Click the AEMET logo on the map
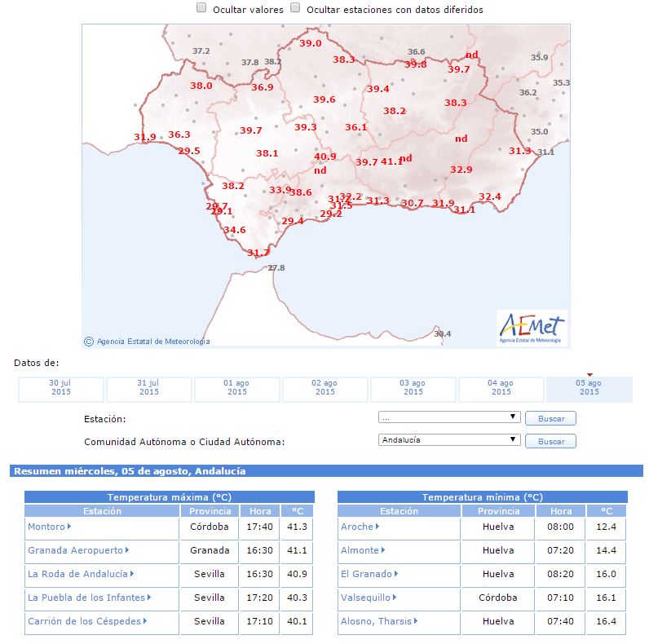The width and height of the screenshot is (649, 644). coord(531,328)
